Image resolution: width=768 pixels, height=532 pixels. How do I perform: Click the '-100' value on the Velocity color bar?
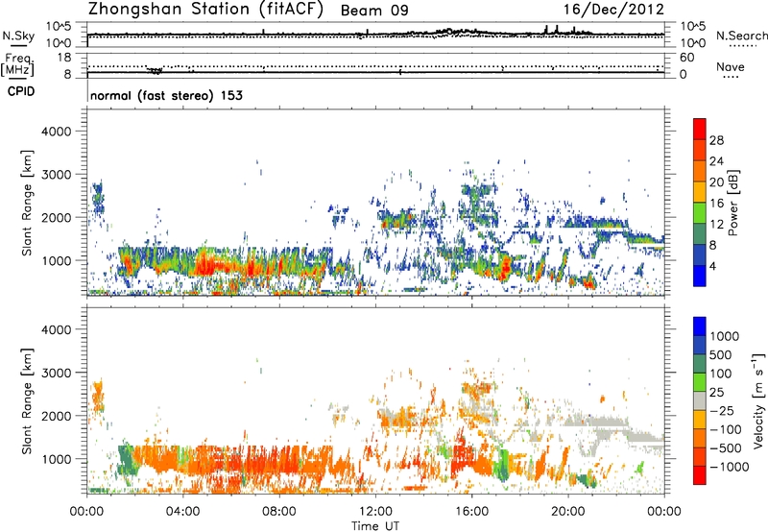click(x=725, y=429)
